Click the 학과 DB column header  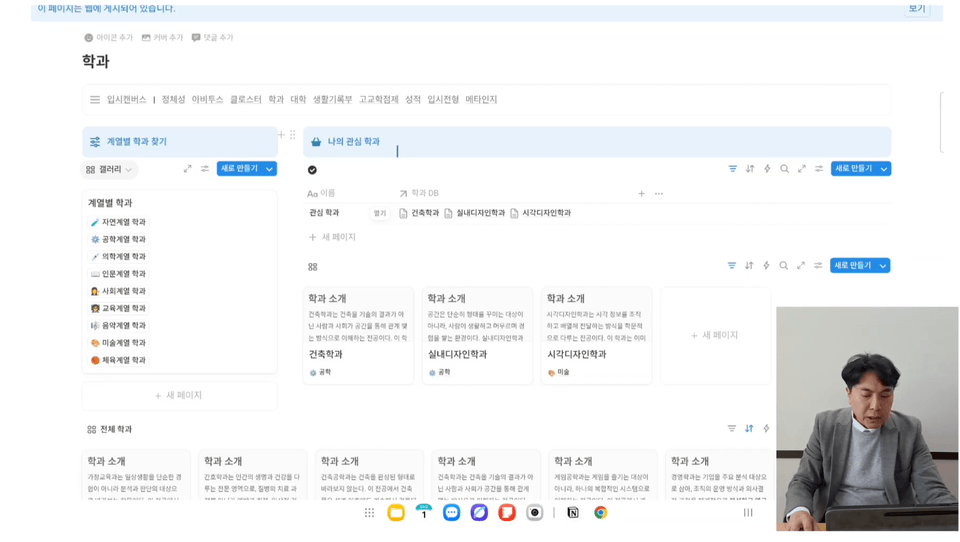419,194
